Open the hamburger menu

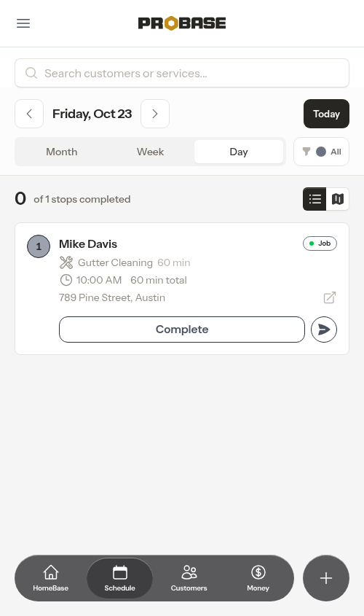[23, 23]
